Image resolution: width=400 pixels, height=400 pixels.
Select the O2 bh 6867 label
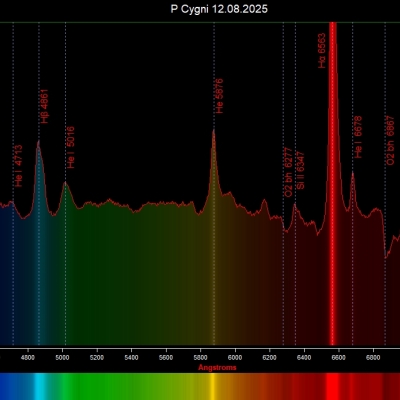pos(390,140)
